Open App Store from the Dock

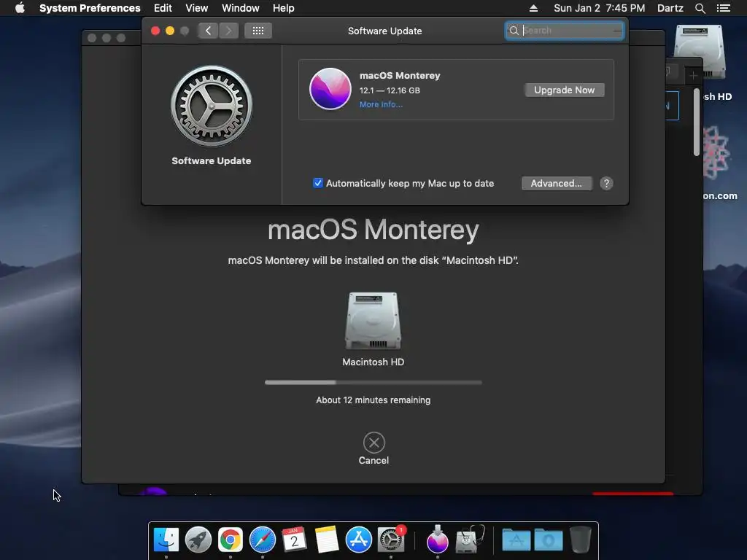pos(358,540)
